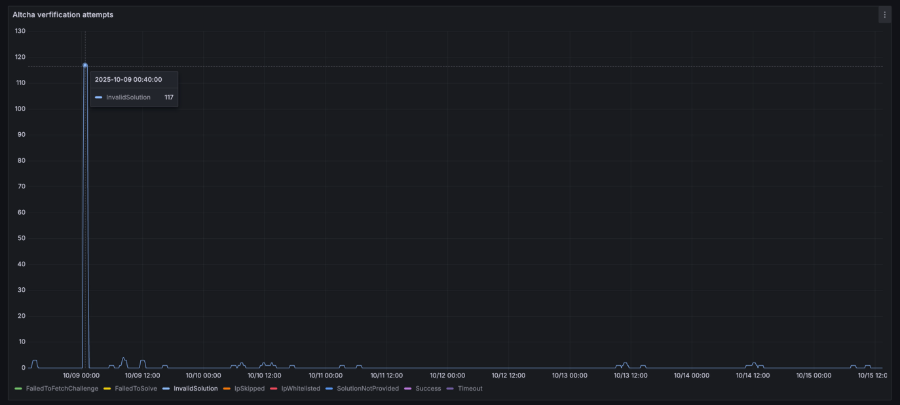This screenshot has height=405, width=900.
Task: Toggle FailedToFetchChallenge series visibility in legend
Action: pyautogui.click(x=62, y=388)
